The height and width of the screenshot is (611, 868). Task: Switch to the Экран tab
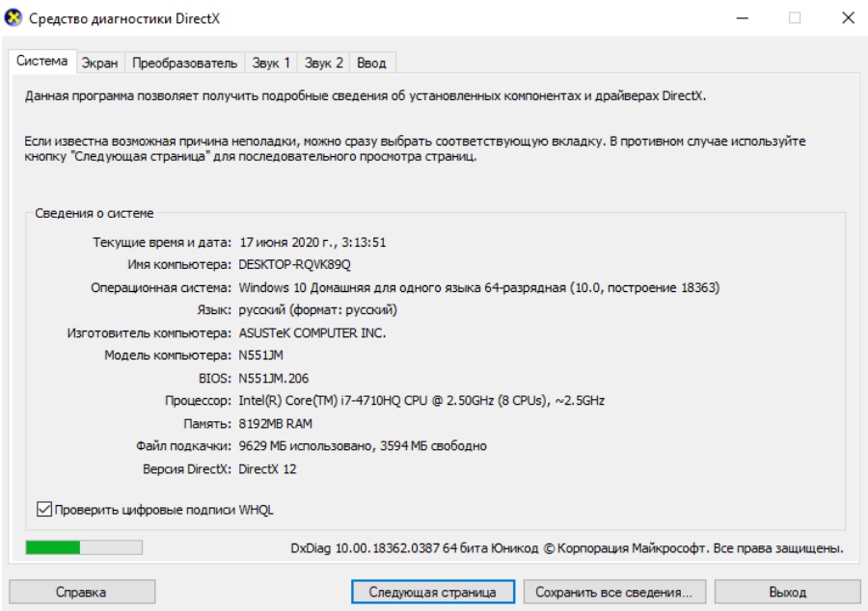[x=99, y=63]
